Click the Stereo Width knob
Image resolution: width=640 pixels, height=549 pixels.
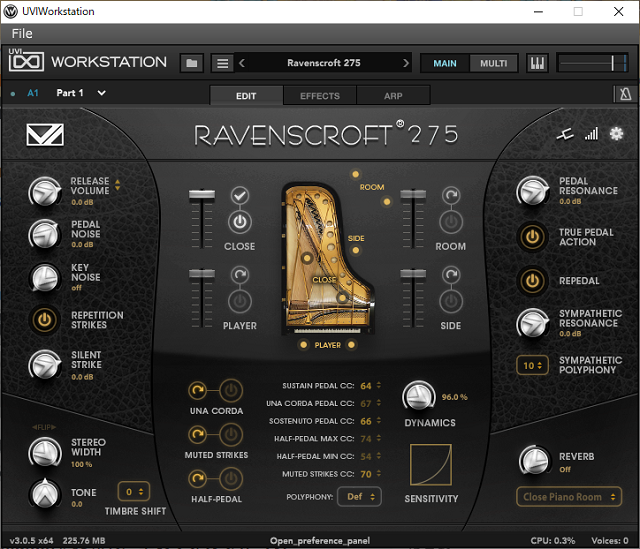pos(44,453)
